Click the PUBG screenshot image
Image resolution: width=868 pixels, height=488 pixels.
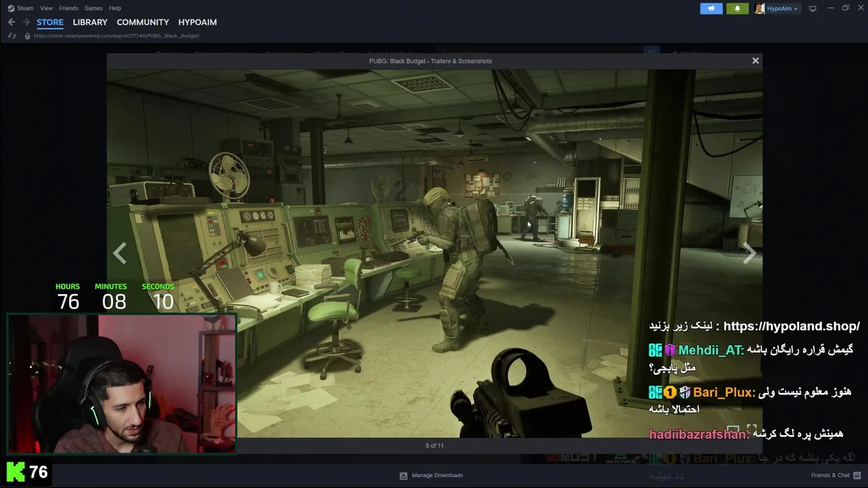(434, 253)
